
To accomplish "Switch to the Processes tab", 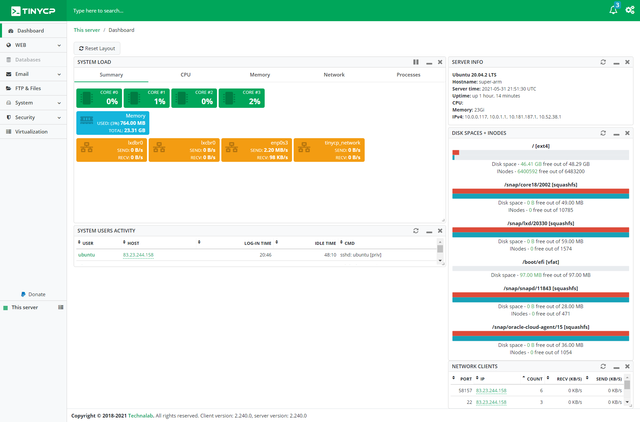I will 408,75.
